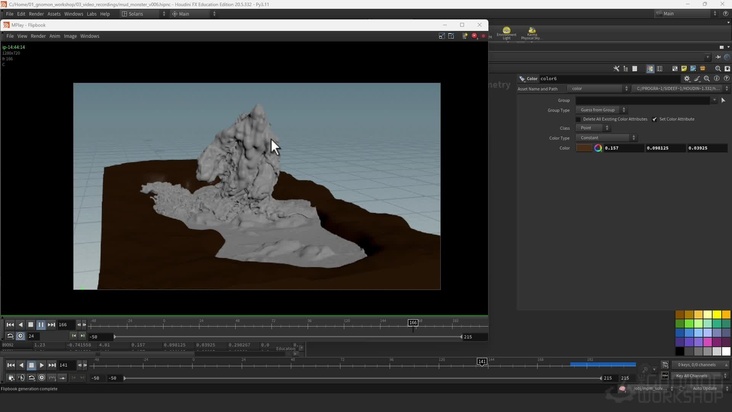This screenshot has width=732, height=412.
Task: Click green color value field 0.098125
Action: point(665,148)
